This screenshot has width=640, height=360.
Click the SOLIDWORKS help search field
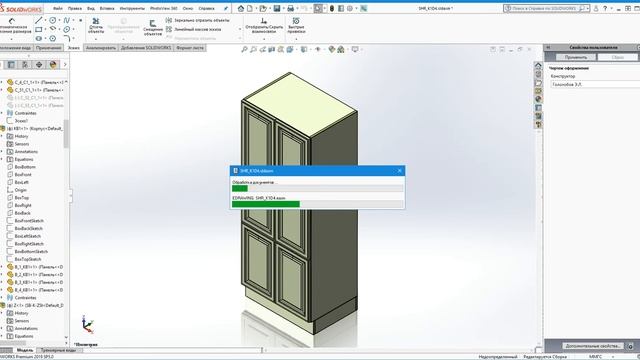click(546, 8)
